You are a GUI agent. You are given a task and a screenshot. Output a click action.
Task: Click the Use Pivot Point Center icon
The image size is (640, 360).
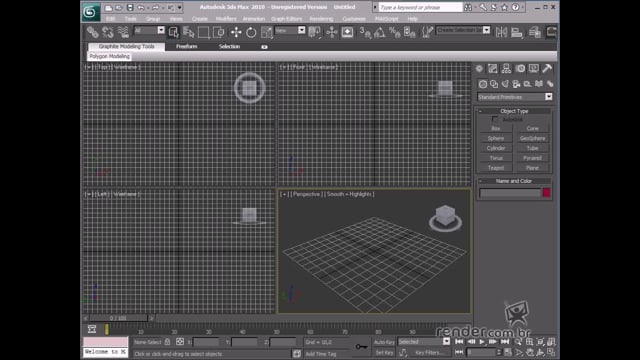tap(314, 32)
